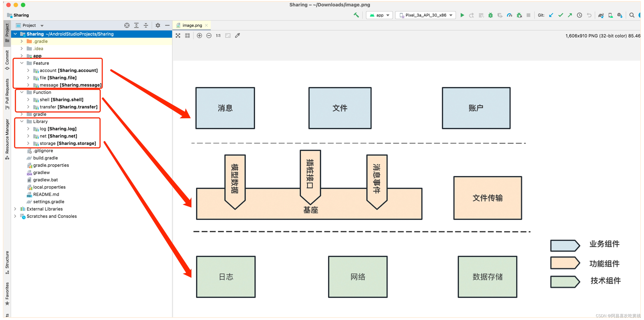Toggle the chessboard transparency background
The height and width of the screenshot is (320, 644).
pyautogui.click(x=178, y=35)
